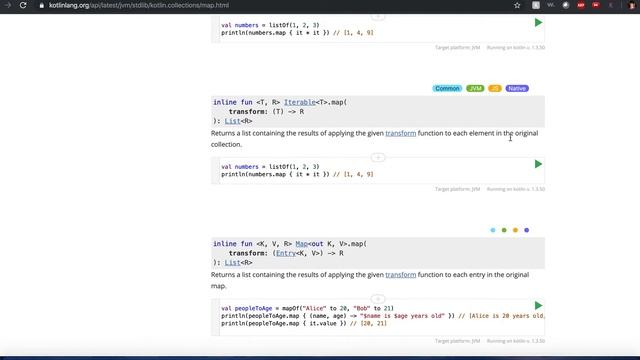Viewport: 640px width, 360px height.
Task: Click the 'transform: (T) -> R' parameter text
Action: (266, 112)
